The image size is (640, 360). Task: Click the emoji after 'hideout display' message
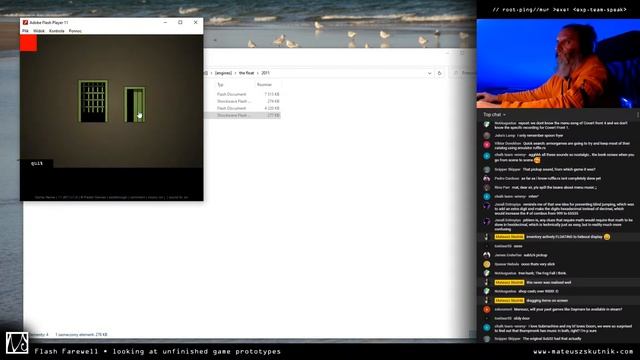607,237
